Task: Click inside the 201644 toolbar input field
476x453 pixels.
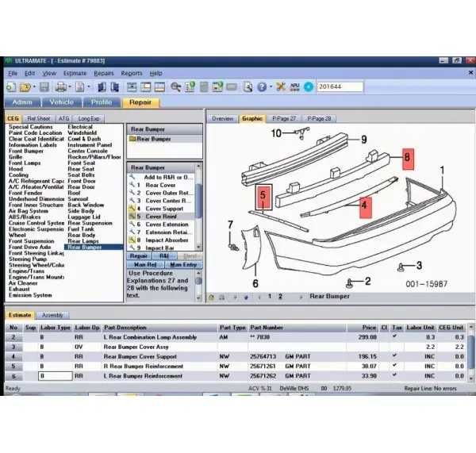Action: pyautogui.click(x=340, y=86)
